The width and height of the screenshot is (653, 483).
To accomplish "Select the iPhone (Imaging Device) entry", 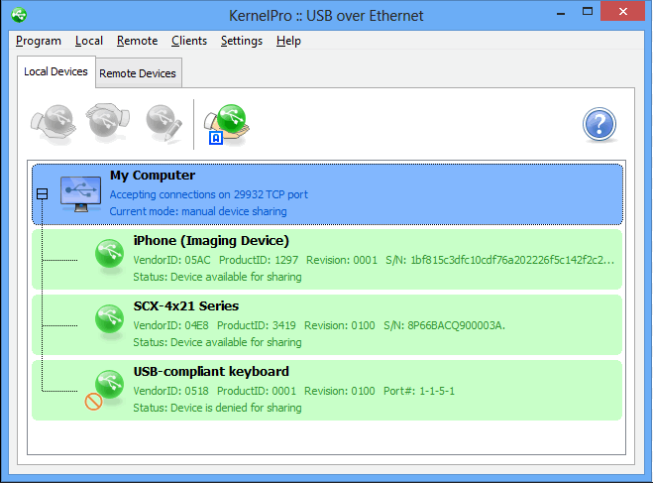I will pyautogui.click(x=327, y=259).
